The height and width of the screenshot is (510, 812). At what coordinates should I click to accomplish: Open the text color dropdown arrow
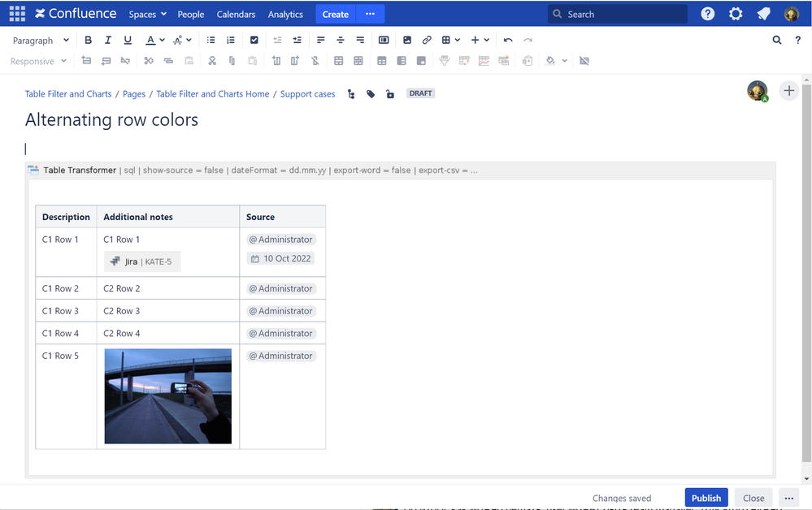click(x=162, y=40)
